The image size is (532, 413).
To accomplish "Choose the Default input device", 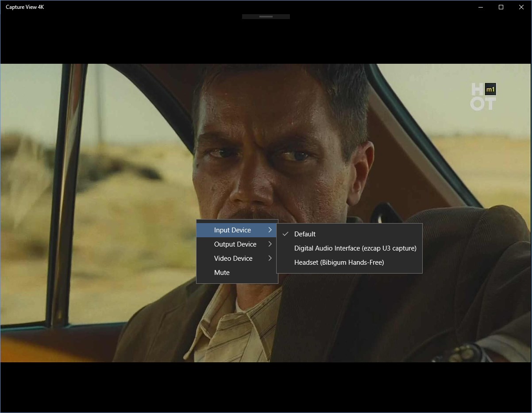I will (349, 234).
